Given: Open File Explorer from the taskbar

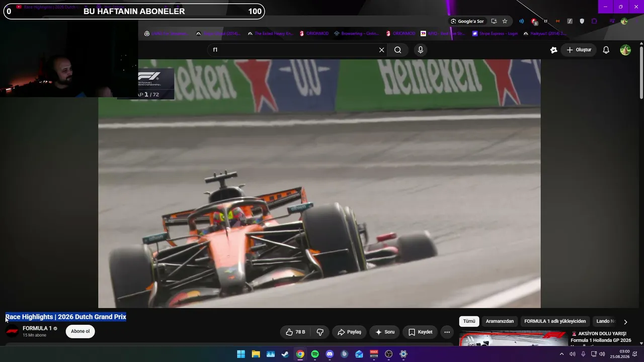Looking at the screenshot, I should coord(256,354).
